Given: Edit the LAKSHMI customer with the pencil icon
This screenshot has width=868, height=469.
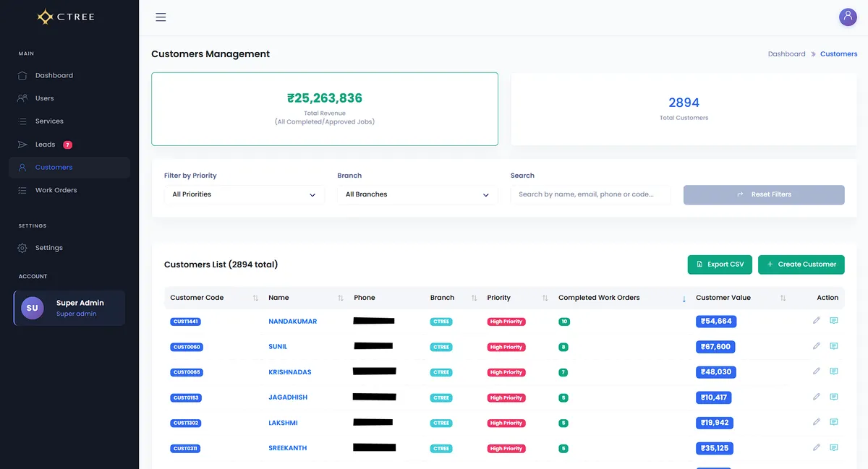Looking at the screenshot, I should click(x=817, y=421).
